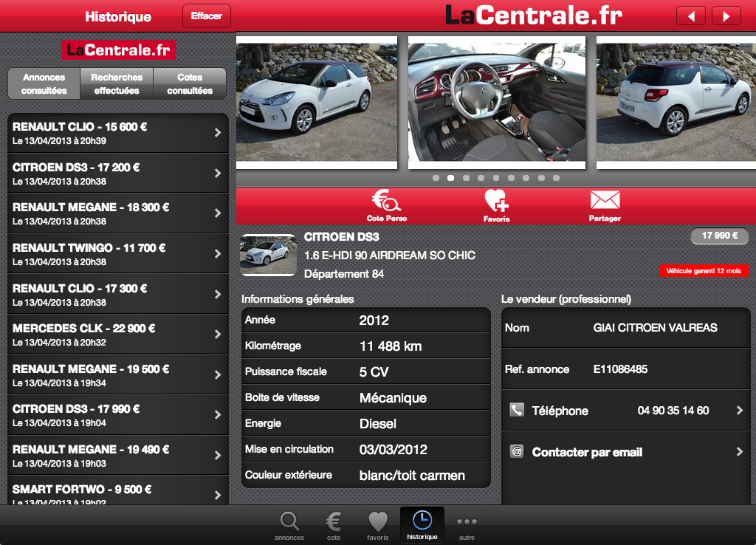
Task: Expand the Contacter par email chevron
Action: point(740,451)
